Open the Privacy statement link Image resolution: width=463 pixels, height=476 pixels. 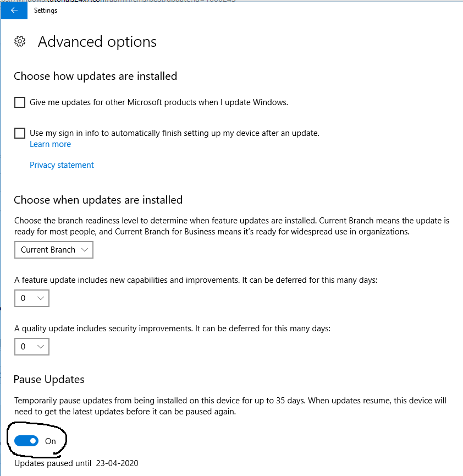coord(62,165)
